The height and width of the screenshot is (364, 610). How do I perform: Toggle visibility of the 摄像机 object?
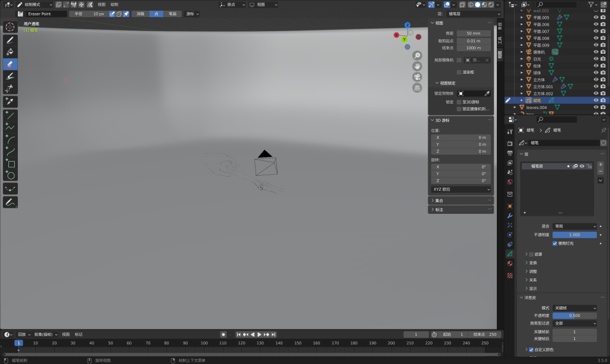[x=595, y=52]
